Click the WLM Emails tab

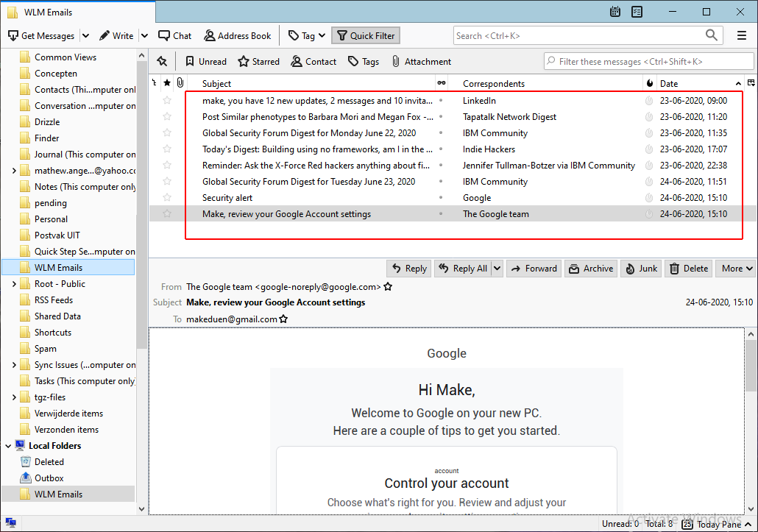tap(78, 12)
